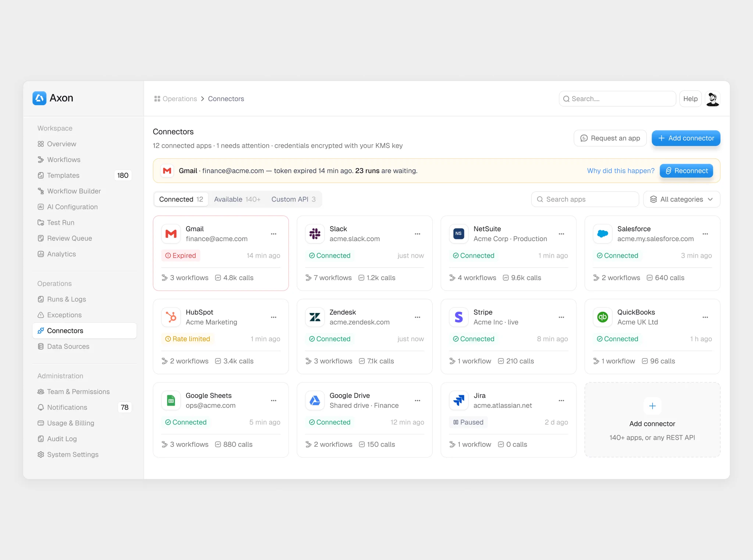
Task: Open Notifications in the sidebar
Action: (x=85, y=407)
